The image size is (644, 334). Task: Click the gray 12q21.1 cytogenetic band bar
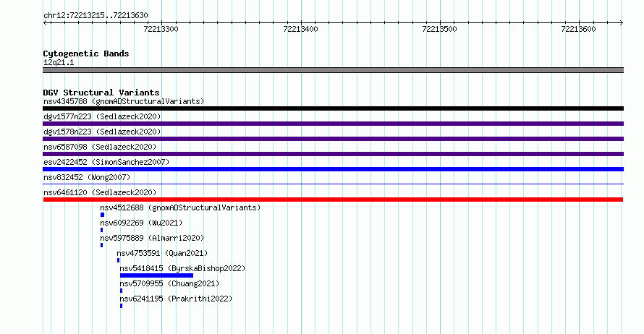333,70
